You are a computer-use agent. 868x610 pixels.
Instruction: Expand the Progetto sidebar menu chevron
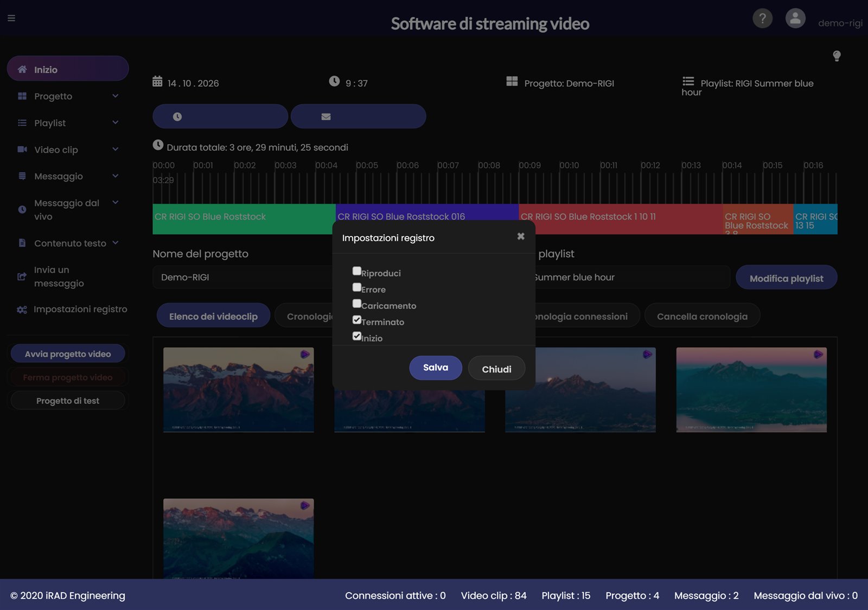pos(116,96)
